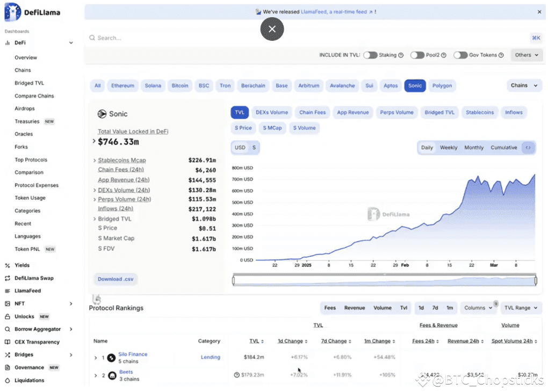Collapse the DeFi sidebar section
The width and height of the screenshot is (548, 392).
[71, 42]
